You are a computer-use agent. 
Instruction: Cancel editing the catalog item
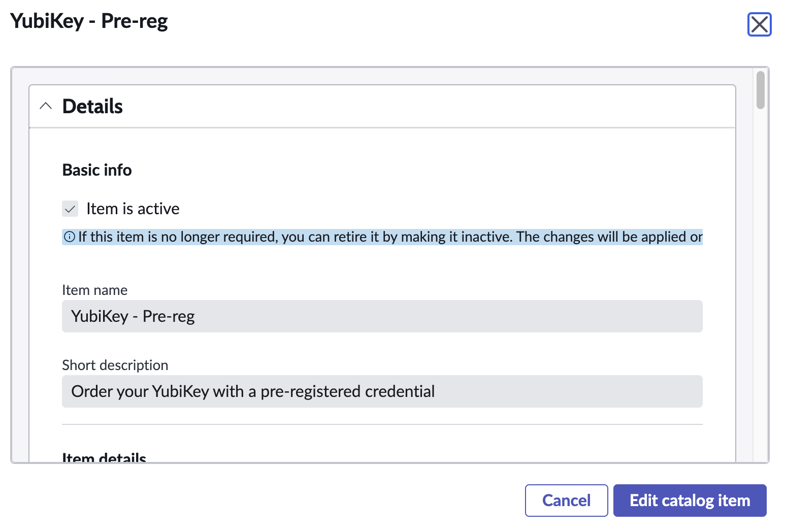[566, 501]
